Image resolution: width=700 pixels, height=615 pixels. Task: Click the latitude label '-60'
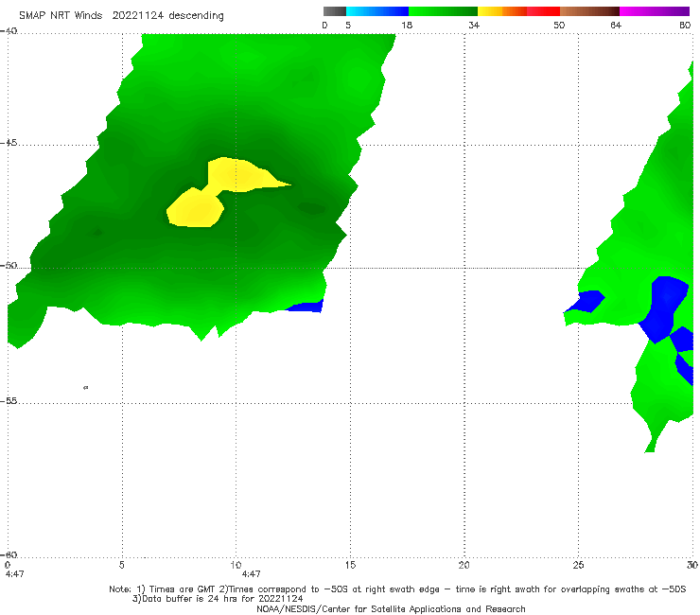click(x=9, y=554)
